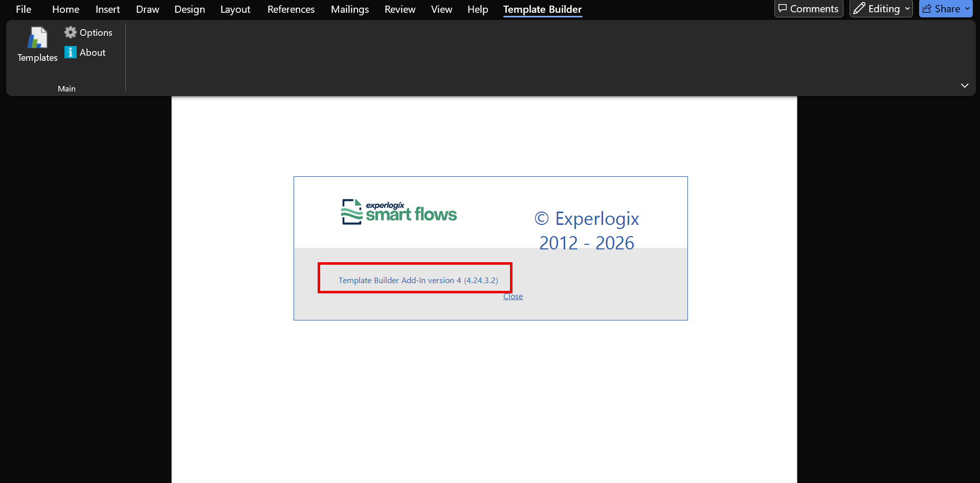This screenshot has height=483, width=980.
Task: Open the Templates button in the ribbon
Action: pos(37,45)
